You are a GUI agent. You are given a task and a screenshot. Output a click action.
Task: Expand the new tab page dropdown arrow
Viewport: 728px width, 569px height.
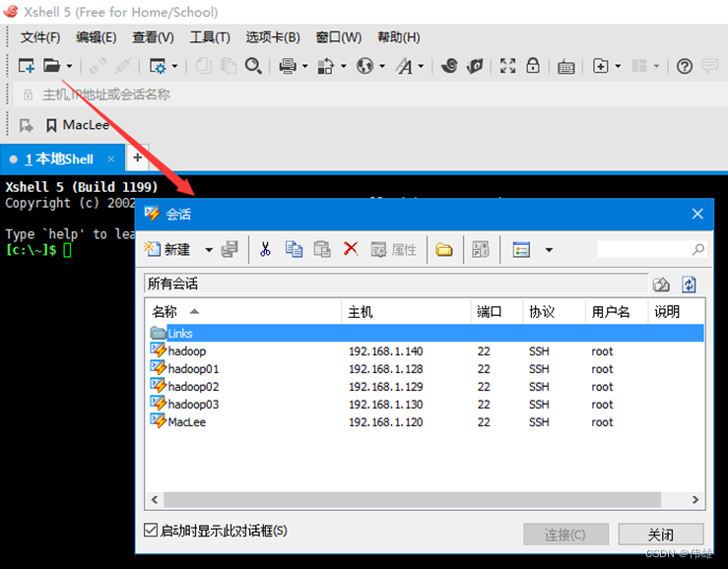618,66
